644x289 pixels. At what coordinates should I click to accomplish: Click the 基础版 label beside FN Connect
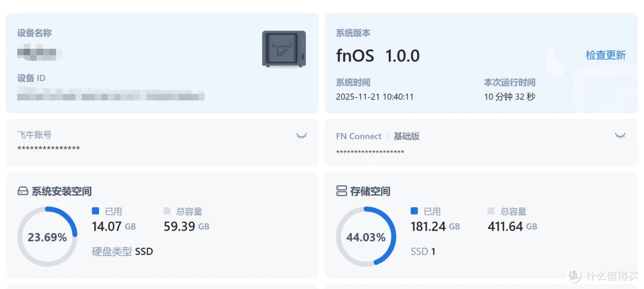pyautogui.click(x=407, y=136)
